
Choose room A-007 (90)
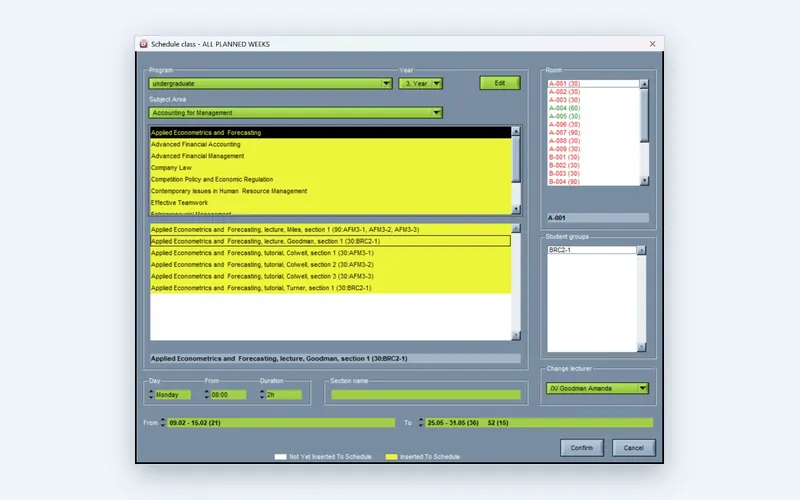593,133
